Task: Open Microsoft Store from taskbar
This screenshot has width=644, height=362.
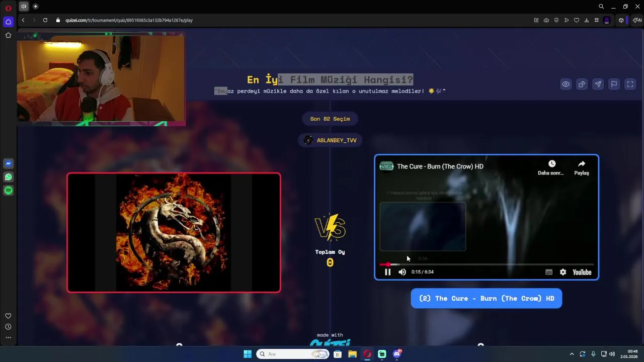Action: click(338, 354)
